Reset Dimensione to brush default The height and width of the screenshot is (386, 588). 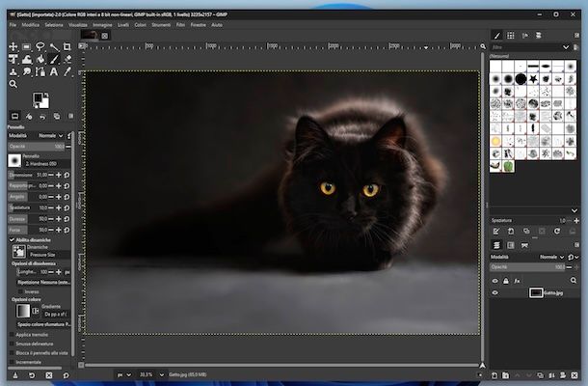(67, 175)
